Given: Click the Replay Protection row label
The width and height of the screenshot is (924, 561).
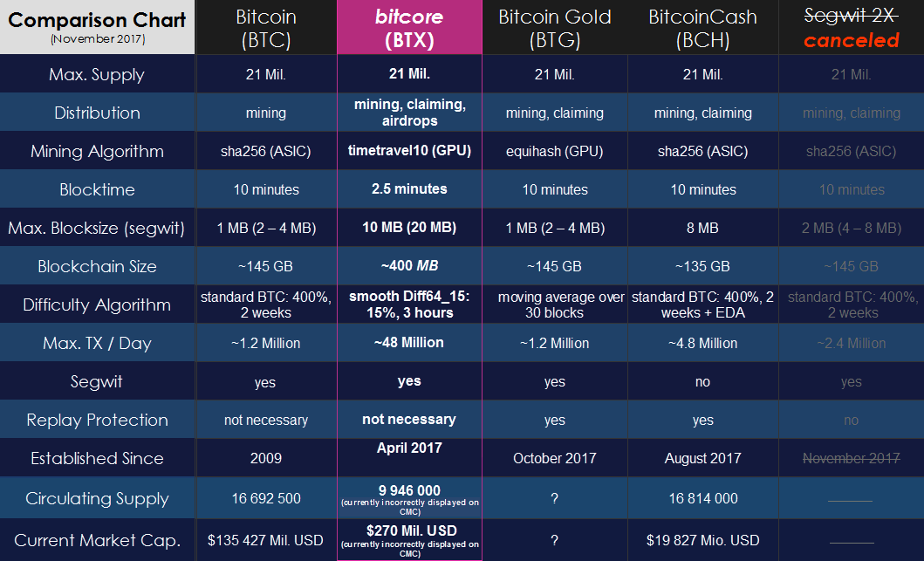Looking at the screenshot, I should (x=97, y=420).
